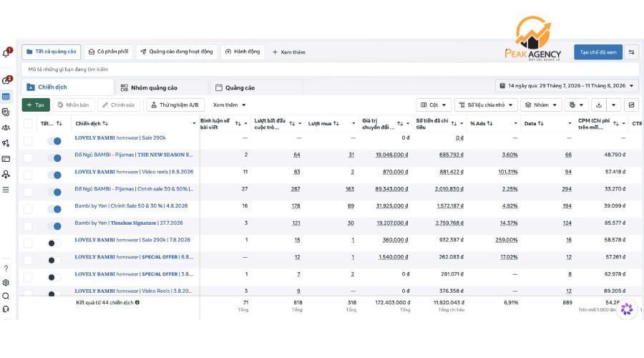Viewport: 644px width, 358px height.
Task: Tick checkbox for THE NEW SEASON campaign row
Action: pos(28,158)
